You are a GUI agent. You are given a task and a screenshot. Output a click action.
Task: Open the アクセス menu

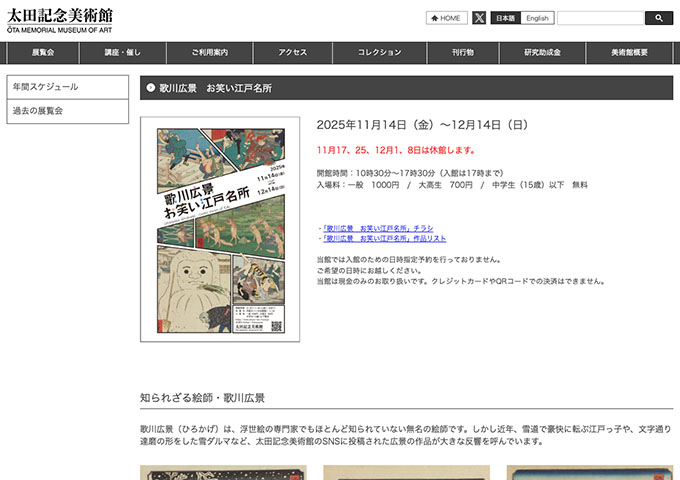pyautogui.click(x=293, y=52)
